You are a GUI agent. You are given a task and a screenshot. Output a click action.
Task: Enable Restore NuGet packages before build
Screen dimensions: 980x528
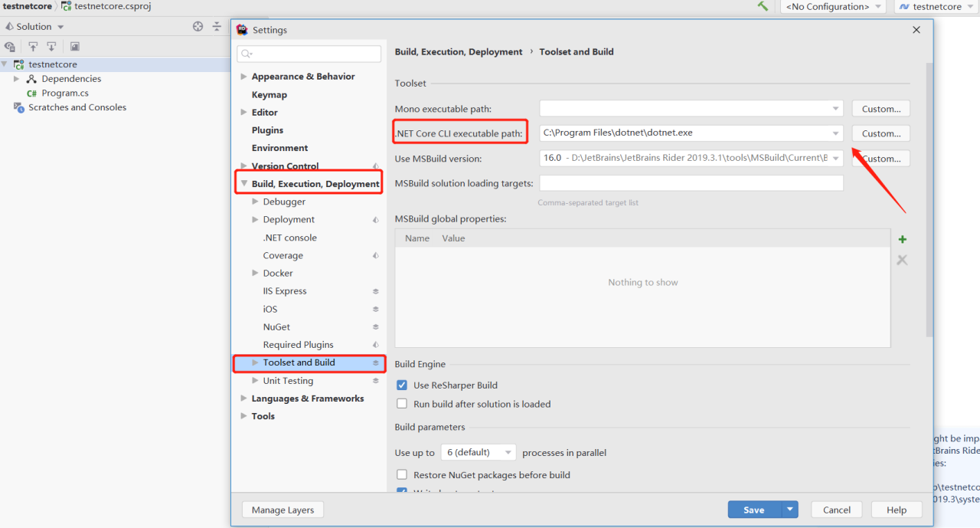[402, 474]
